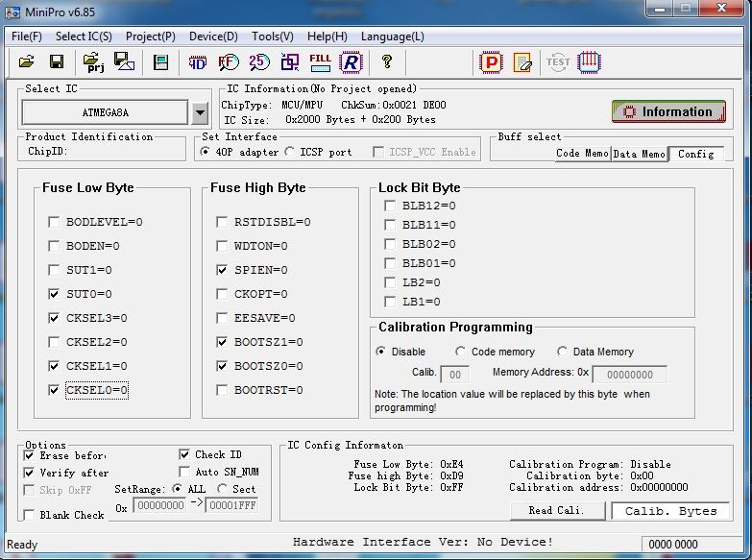This screenshot has height=560, width=752.
Task: Click the Calib. Bytes button
Action: tap(670, 511)
